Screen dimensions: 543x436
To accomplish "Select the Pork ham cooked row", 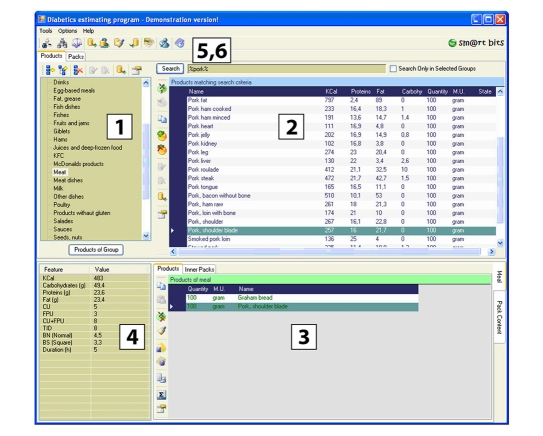I will [341, 109].
